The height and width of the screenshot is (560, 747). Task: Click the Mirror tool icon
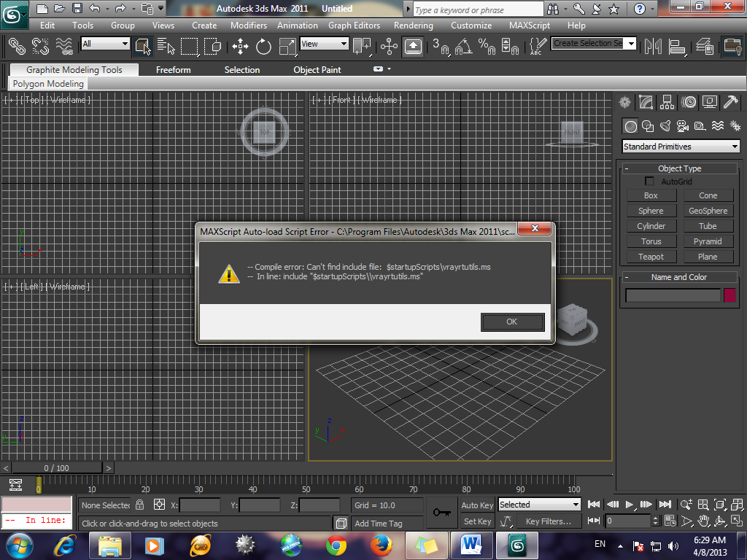(653, 46)
